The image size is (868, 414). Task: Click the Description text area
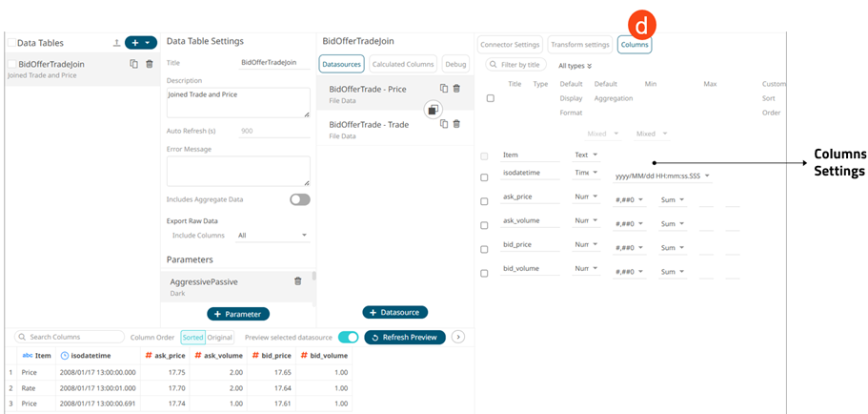point(238,102)
